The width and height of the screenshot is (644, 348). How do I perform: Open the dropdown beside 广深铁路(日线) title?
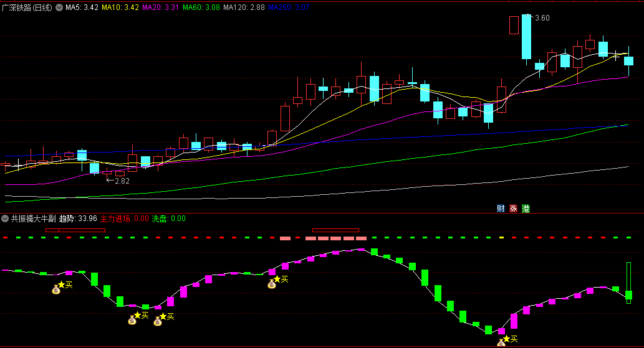click(59, 7)
